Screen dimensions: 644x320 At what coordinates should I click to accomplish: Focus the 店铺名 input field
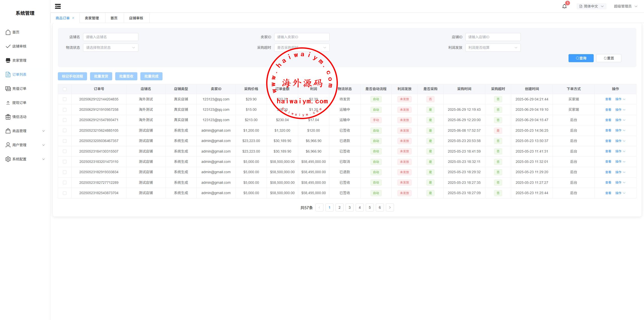coord(110,37)
